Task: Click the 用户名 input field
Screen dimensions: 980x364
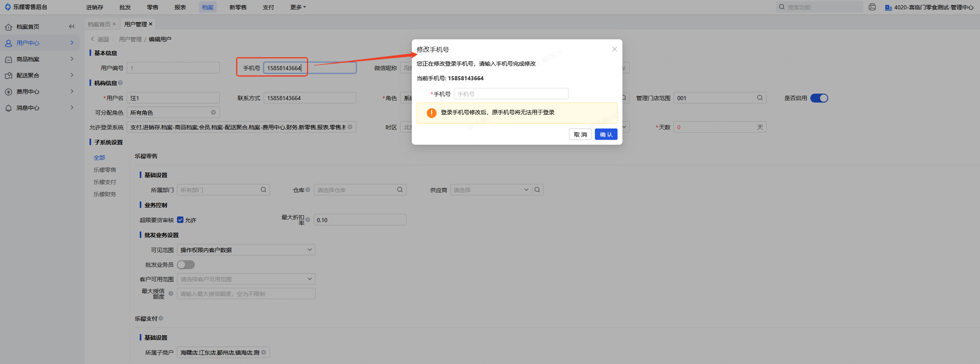Action: [173, 98]
